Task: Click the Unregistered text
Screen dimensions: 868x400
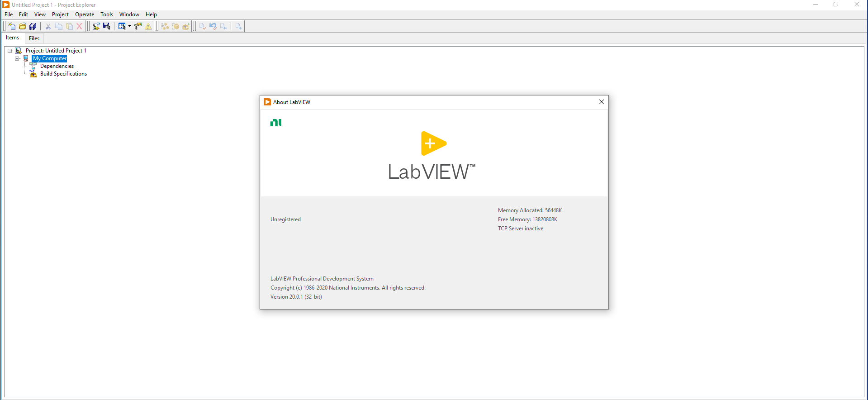Action: (x=285, y=219)
